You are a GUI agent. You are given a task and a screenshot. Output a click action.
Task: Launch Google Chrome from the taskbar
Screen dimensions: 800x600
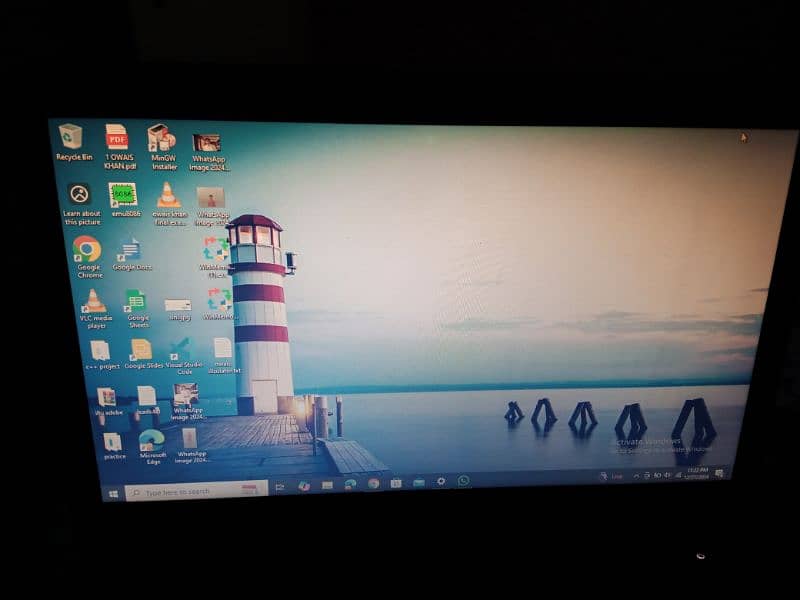coord(373,483)
